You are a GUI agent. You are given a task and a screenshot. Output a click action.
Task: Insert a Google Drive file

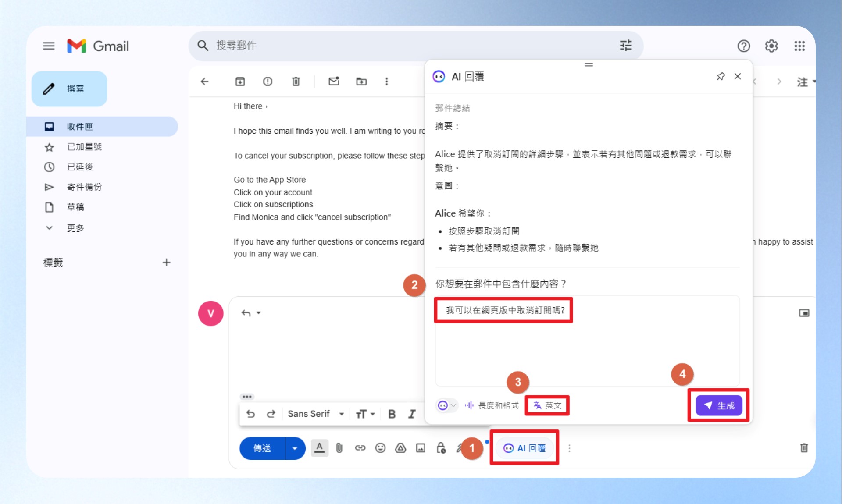click(x=400, y=448)
